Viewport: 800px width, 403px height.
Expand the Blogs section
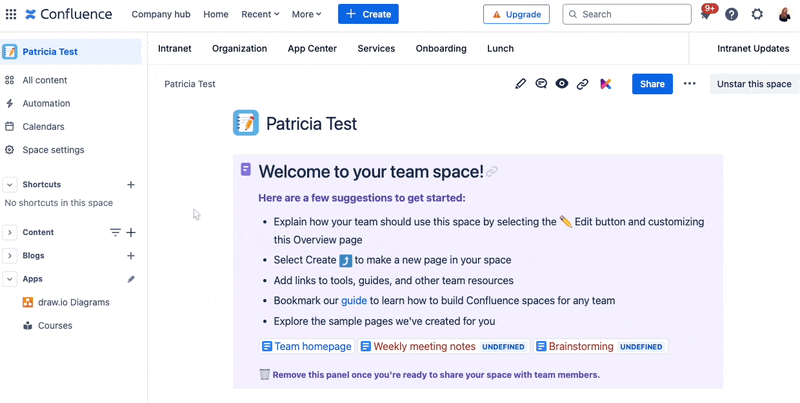click(9, 256)
